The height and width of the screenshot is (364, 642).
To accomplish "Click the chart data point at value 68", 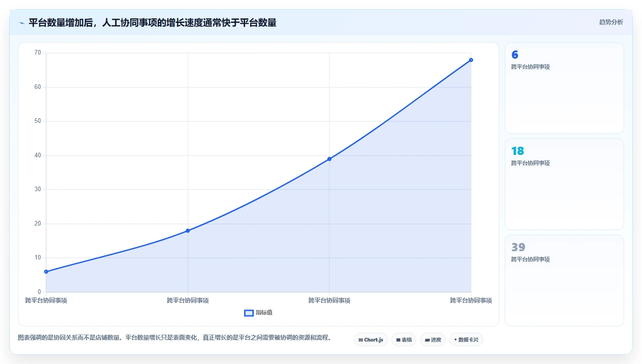I will point(471,60).
